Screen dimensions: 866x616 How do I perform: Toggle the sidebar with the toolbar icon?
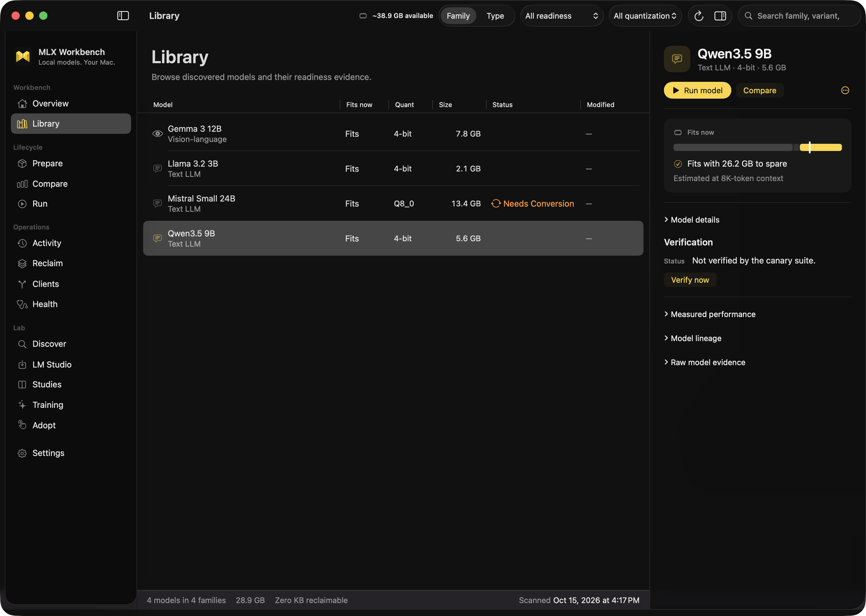tap(123, 16)
